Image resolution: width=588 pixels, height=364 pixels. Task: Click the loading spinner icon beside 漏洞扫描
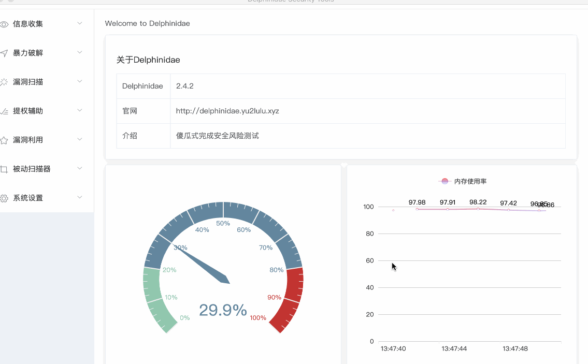4,82
